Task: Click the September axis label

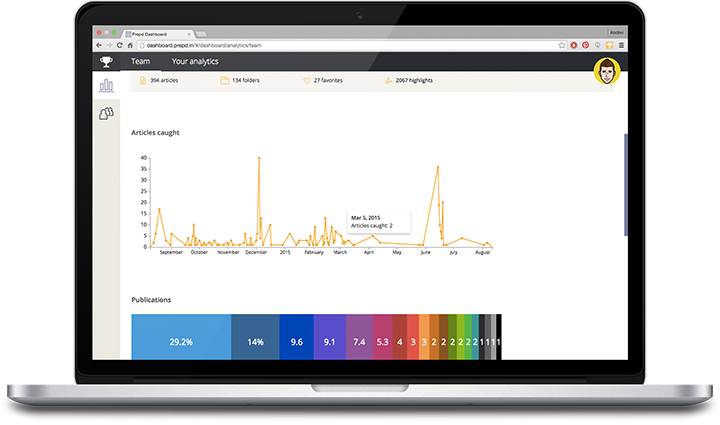Action: (171, 252)
